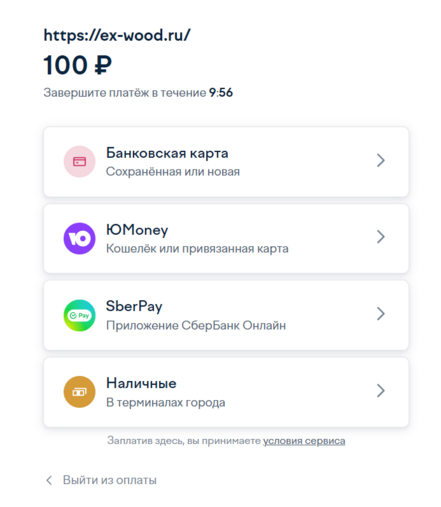Select ЮMoney payment method title

pyautogui.click(x=137, y=230)
